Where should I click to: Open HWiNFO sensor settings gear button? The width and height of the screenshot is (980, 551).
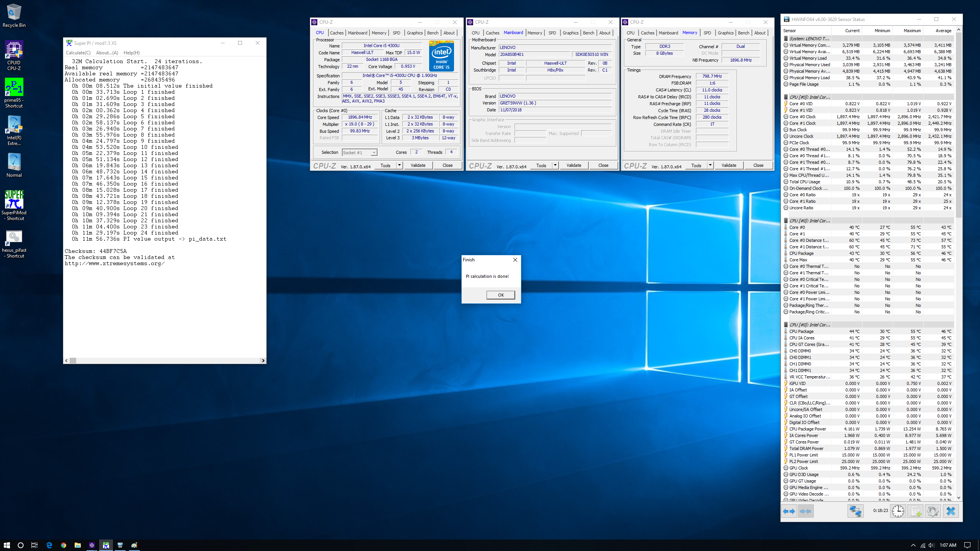point(933,511)
